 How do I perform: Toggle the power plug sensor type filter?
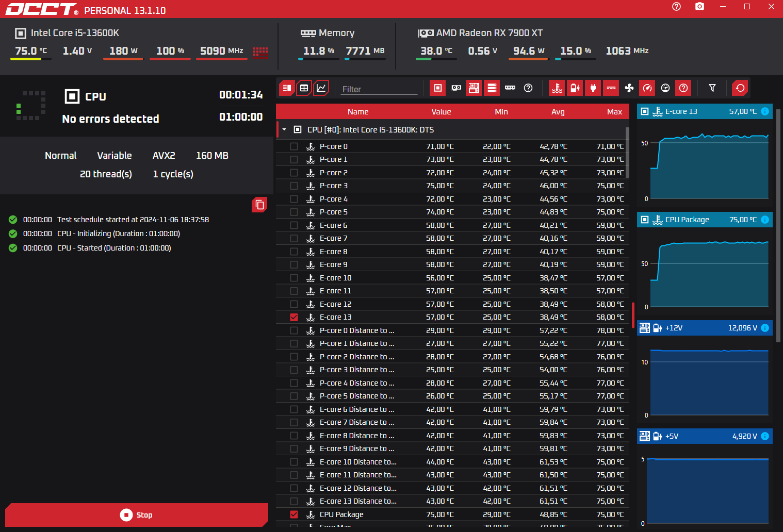(593, 88)
